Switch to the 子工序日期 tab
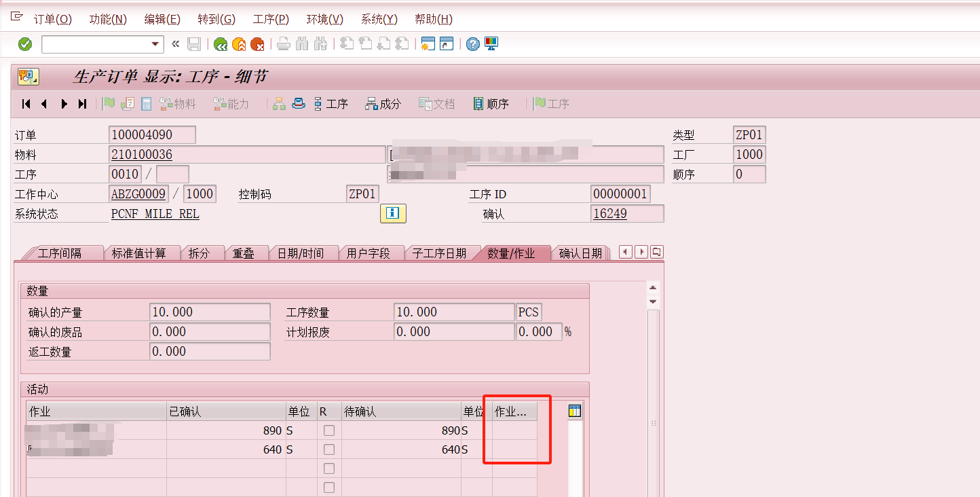This screenshot has height=497, width=980. click(439, 253)
